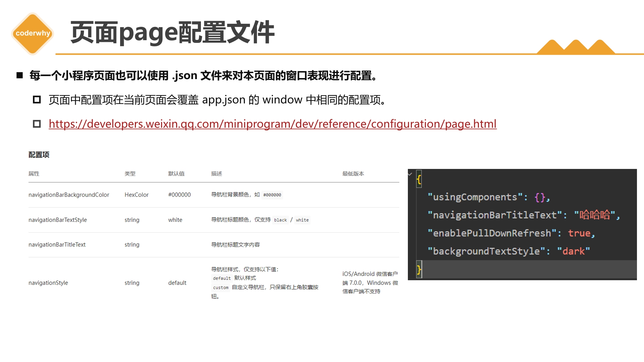This screenshot has height=362, width=644.
Task: Select the opening curly brace in code
Action: pyautogui.click(x=419, y=179)
